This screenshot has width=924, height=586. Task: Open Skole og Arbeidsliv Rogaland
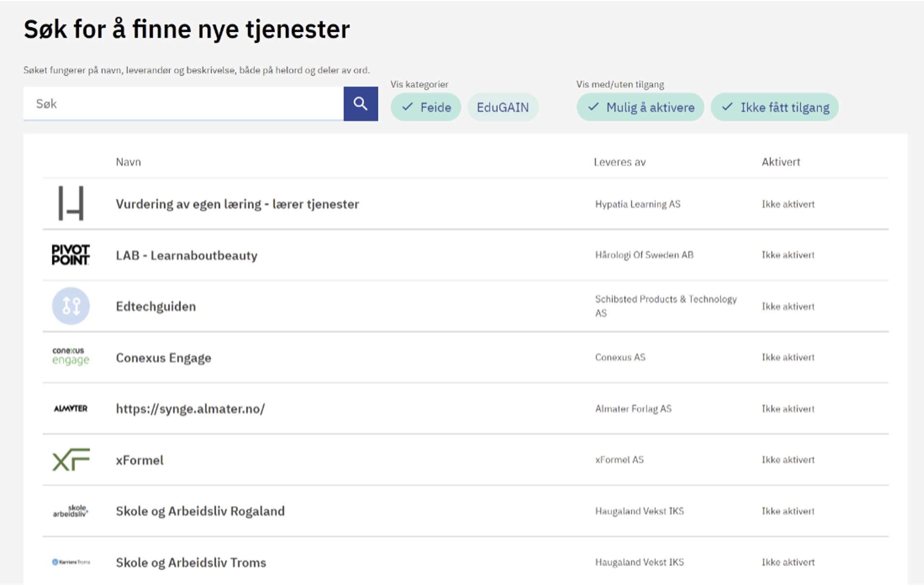pos(200,511)
